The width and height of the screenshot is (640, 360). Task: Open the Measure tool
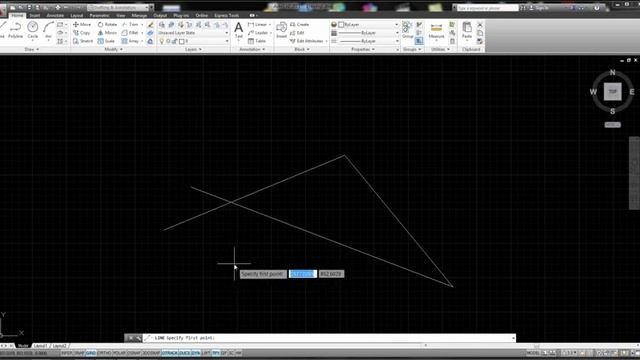point(436,31)
